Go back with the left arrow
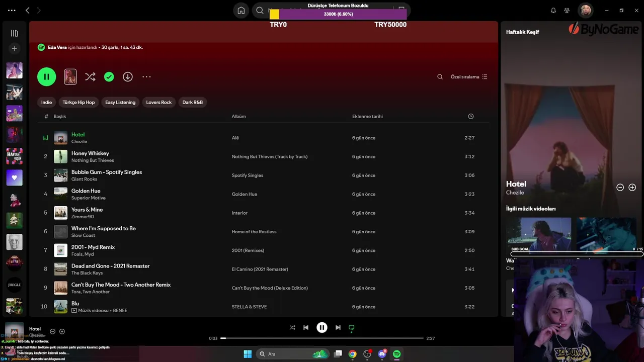The width and height of the screenshot is (644, 362). (27, 10)
